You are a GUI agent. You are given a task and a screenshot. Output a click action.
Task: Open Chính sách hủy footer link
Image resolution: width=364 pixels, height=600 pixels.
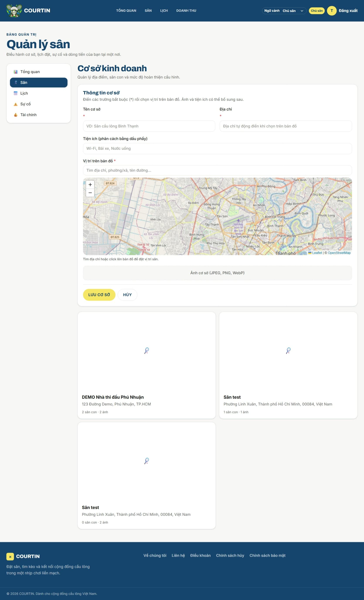230,556
